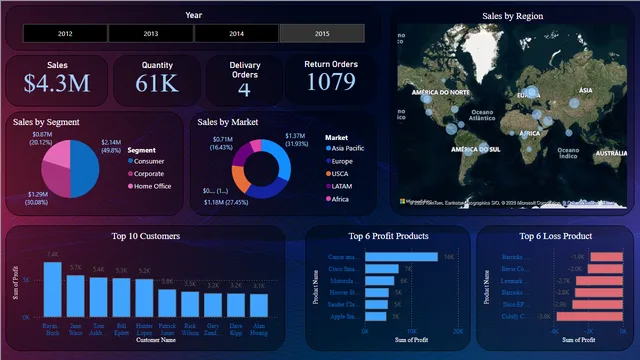This screenshot has height=360, width=640.
Task: Select the Hoover St... profit bar
Action: click(377, 293)
